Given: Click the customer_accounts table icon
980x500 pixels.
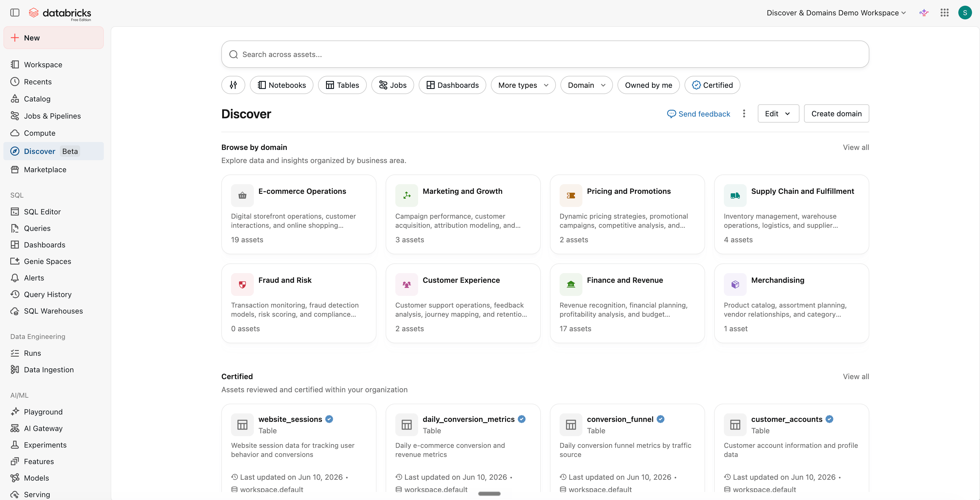Looking at the screenshot, I should (x=735, y=425).
